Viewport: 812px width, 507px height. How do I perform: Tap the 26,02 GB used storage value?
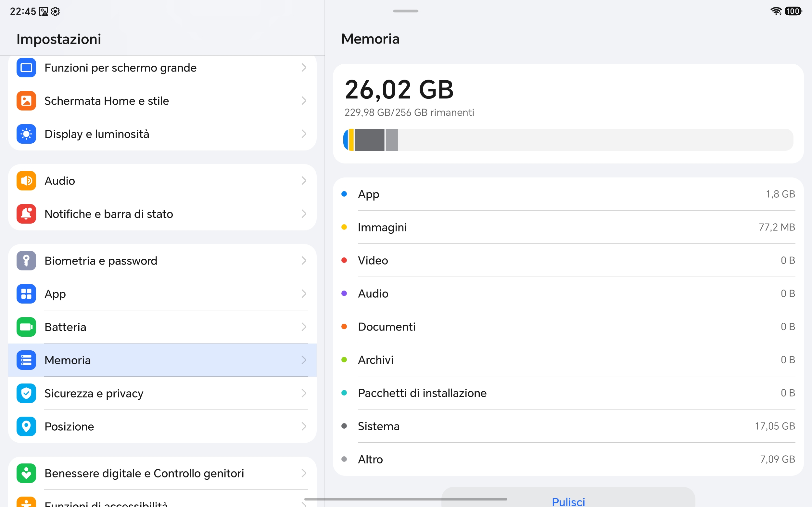399,89
